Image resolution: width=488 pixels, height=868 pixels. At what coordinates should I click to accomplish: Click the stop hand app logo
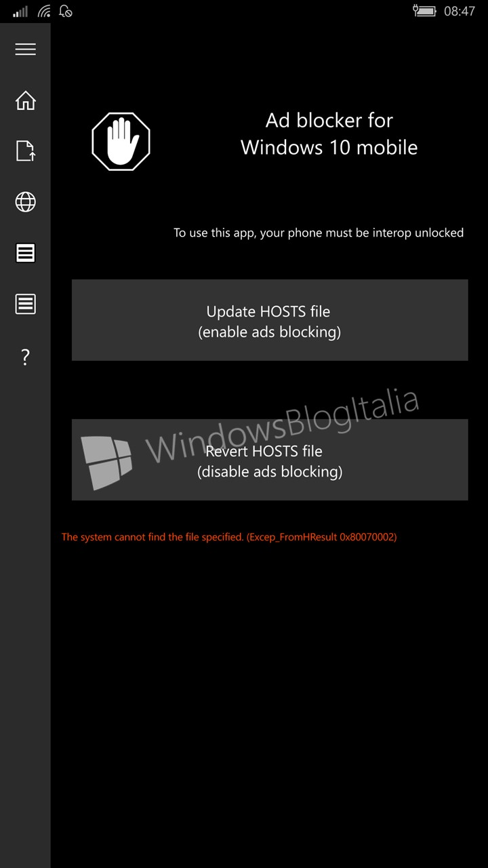(x=121, y=141)
